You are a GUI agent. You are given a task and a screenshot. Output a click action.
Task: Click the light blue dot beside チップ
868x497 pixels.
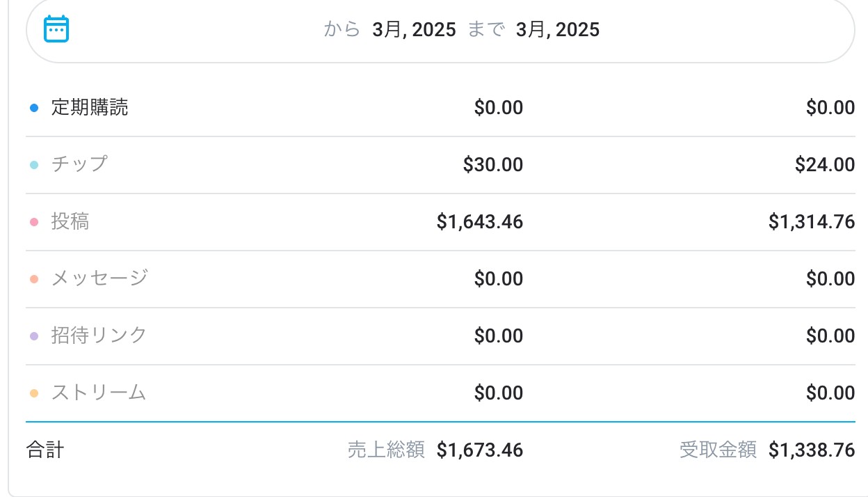[33, 165]
